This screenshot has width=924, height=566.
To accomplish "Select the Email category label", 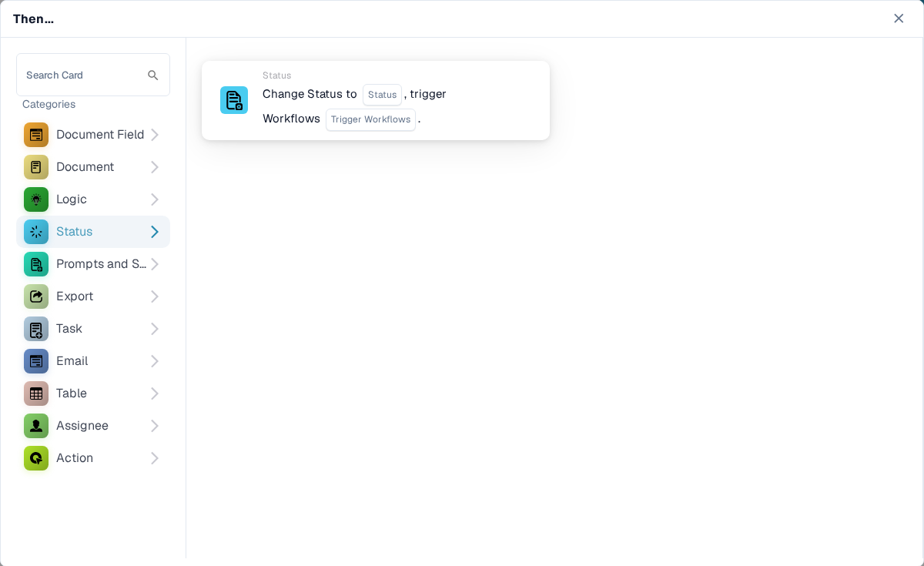I will click(72, 361).
